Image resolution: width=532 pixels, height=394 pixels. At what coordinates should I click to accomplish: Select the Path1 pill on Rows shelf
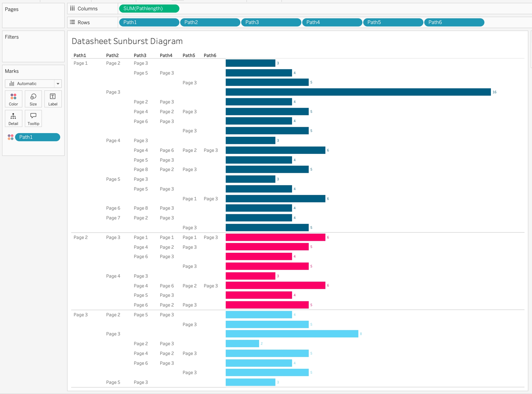[149, 22]
